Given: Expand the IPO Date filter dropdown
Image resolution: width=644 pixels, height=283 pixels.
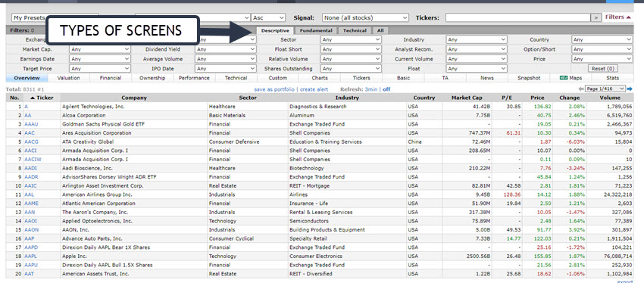Looking at the screenshot, I should click(226, 69).
